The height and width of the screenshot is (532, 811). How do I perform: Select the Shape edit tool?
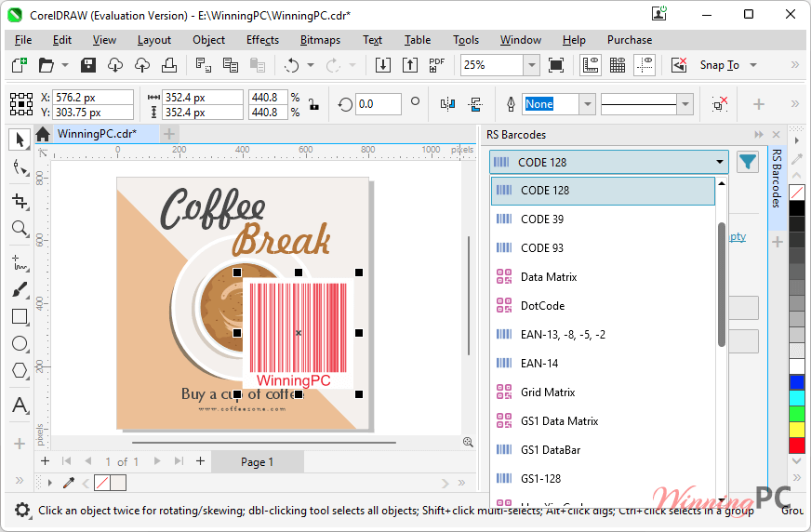pyautogui.click(x=20, y=167)
